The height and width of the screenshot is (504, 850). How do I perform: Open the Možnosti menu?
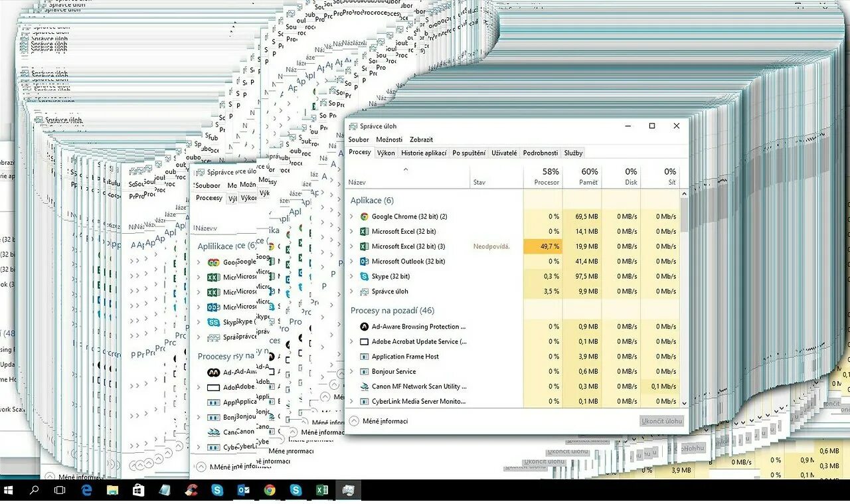point(389,139)
